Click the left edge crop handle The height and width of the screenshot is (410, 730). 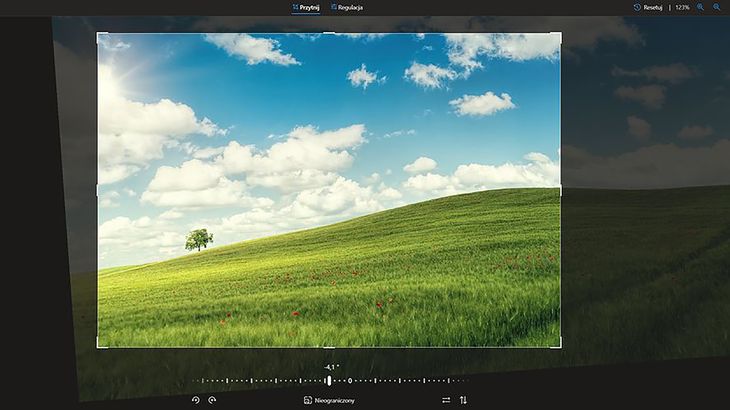tap(97, 190)
